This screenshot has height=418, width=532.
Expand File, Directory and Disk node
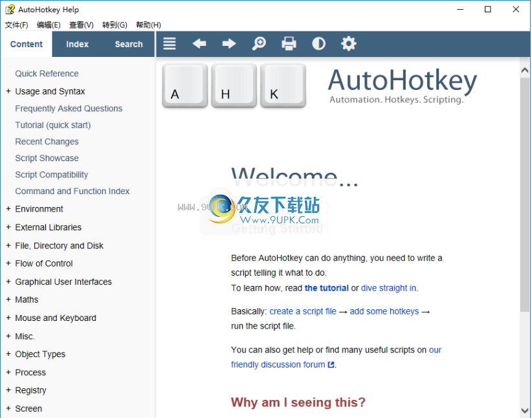8,245
